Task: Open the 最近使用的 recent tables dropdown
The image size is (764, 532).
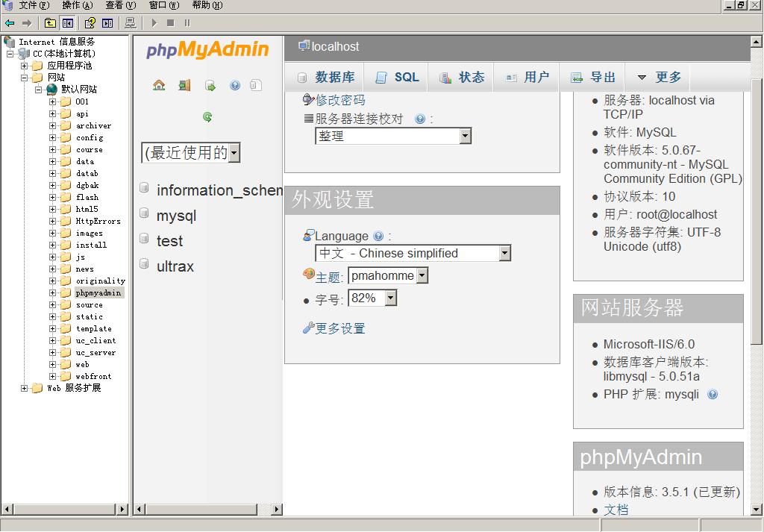Action: coord(234,153)
